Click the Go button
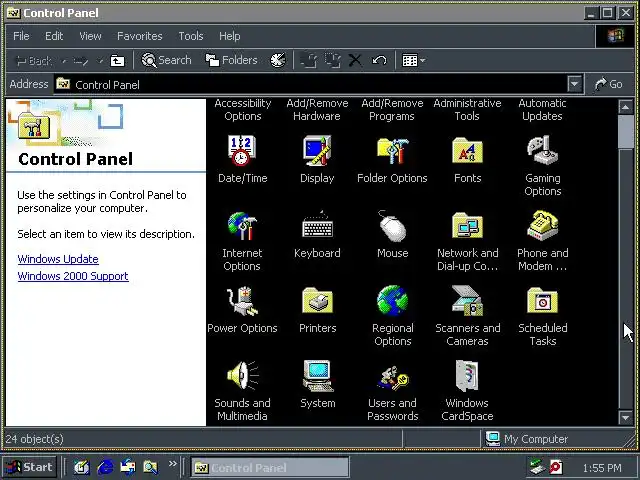The image size is (640, 480). tap(609, 84)
